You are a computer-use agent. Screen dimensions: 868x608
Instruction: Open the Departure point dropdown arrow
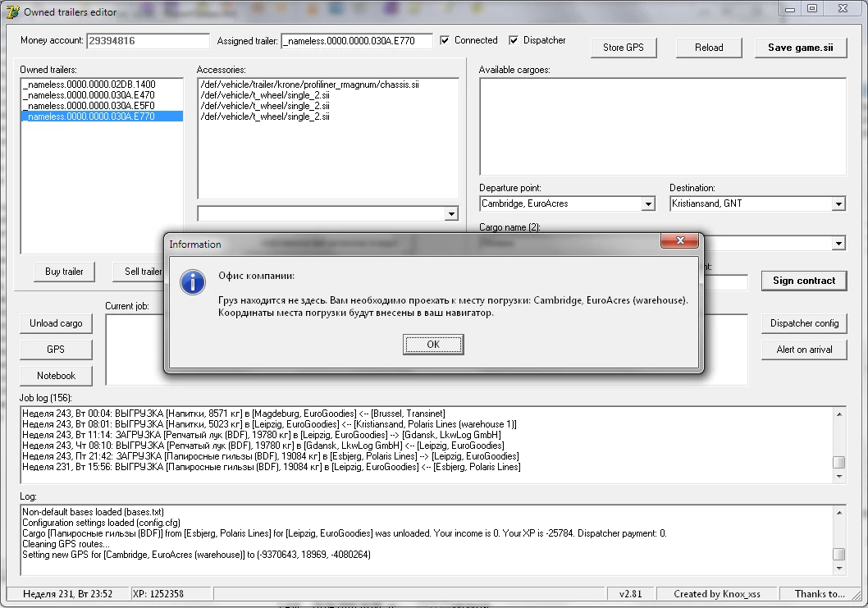click(648, 203)
